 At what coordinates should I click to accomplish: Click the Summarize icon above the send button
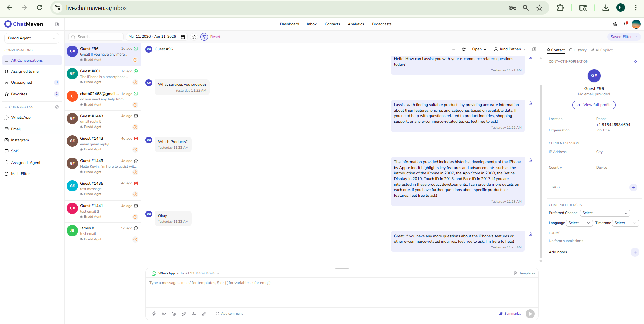[x=501, y=313]
